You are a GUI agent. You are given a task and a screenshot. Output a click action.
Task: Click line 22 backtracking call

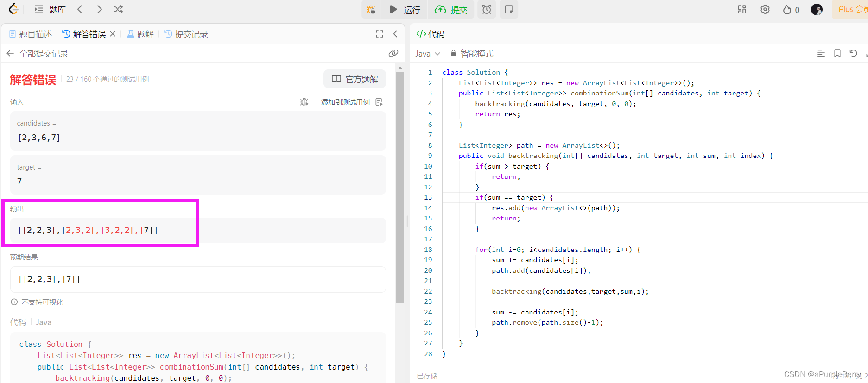570,291
